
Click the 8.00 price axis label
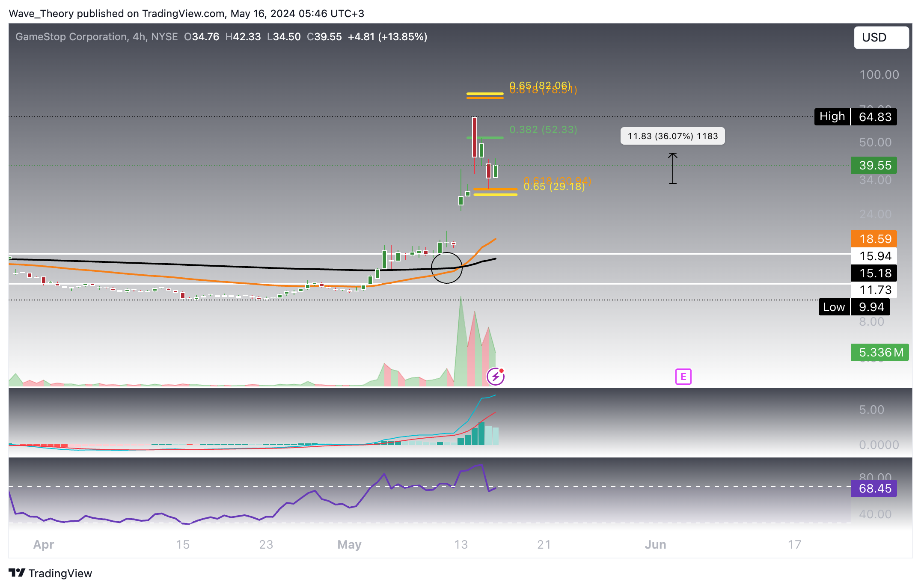click(871, 321)
